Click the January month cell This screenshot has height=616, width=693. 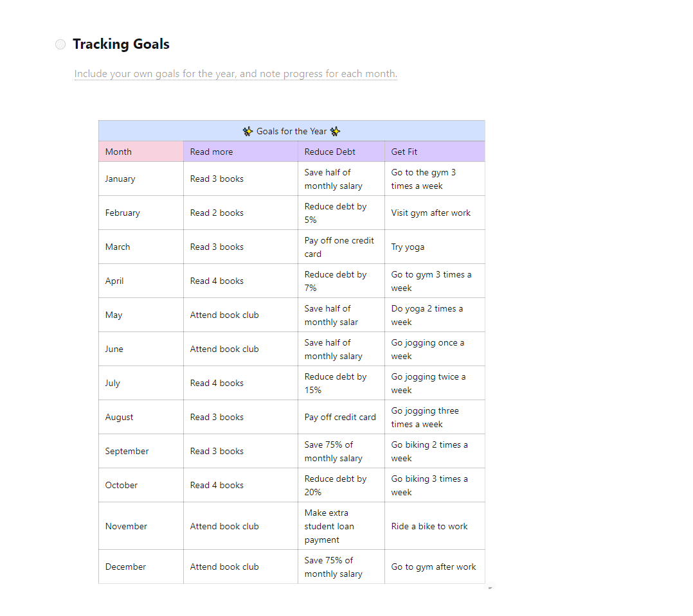coord(141,179)
